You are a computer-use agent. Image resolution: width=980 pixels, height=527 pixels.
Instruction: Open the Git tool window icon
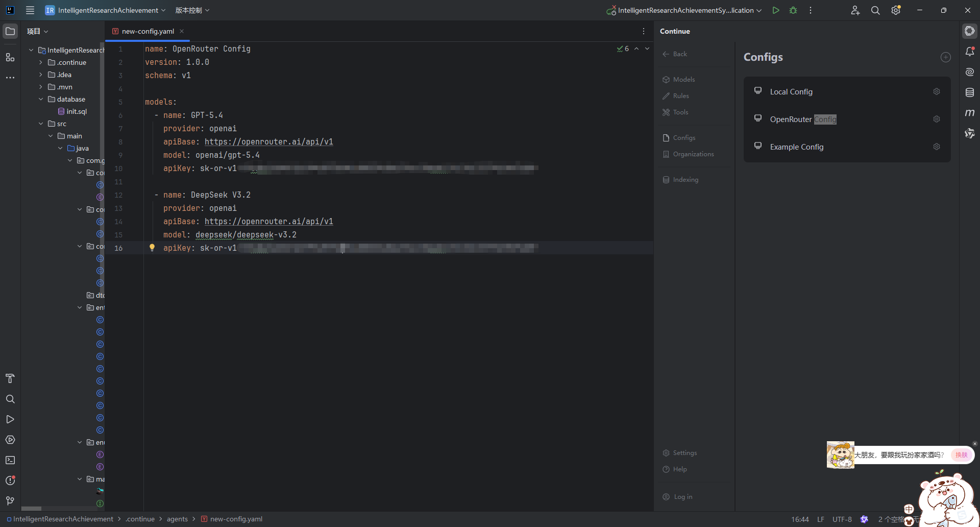pos(10,501)
